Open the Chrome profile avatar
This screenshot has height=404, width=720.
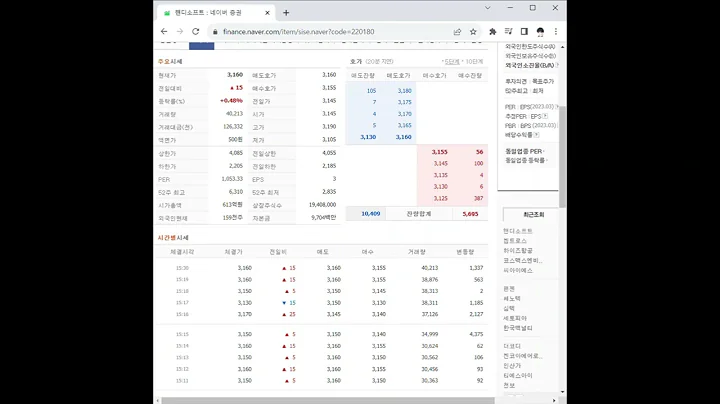point(540,32)
